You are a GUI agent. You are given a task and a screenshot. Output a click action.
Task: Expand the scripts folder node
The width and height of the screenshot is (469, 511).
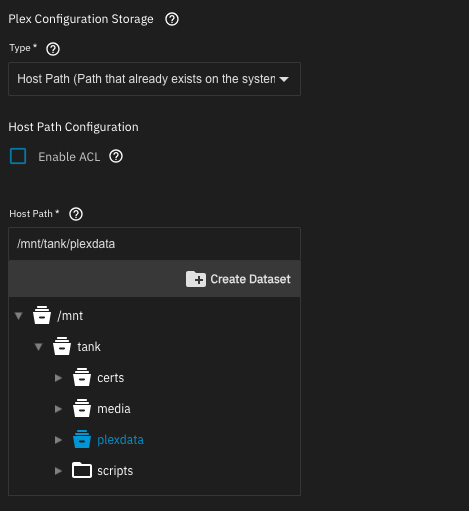coord(58,471)
